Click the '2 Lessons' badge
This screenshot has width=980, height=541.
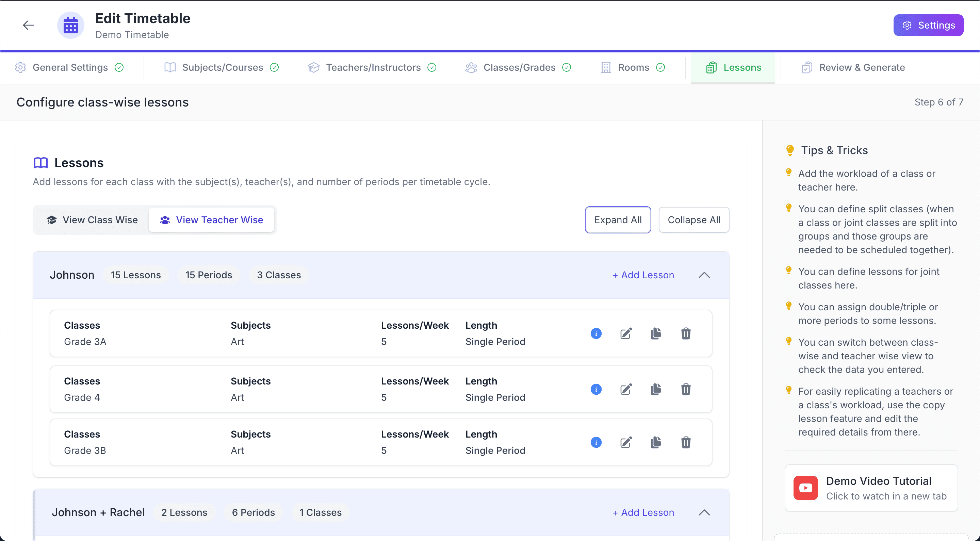tap(184, 512)
